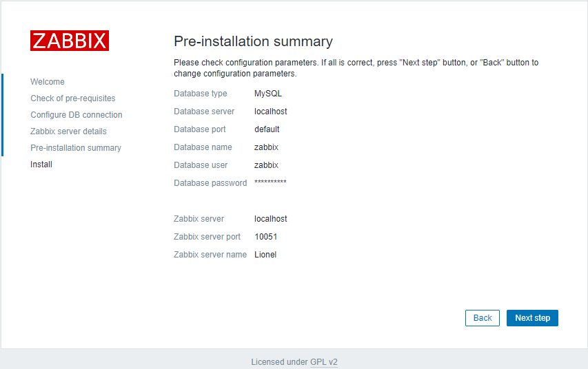Click the Pre-installation summary heading
This screenshot has width=588, height=369.
pyautogui.click(x=253, y=41)
